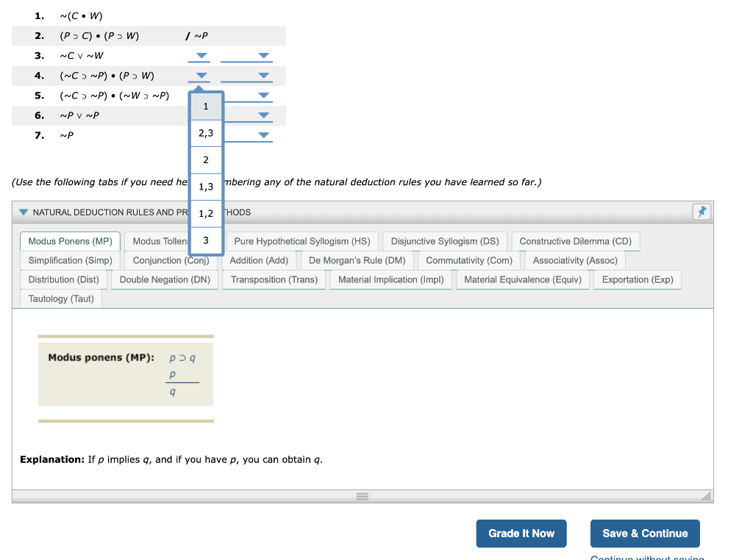
Task: Click the Continue without saving link
Action: pos(646,557)
